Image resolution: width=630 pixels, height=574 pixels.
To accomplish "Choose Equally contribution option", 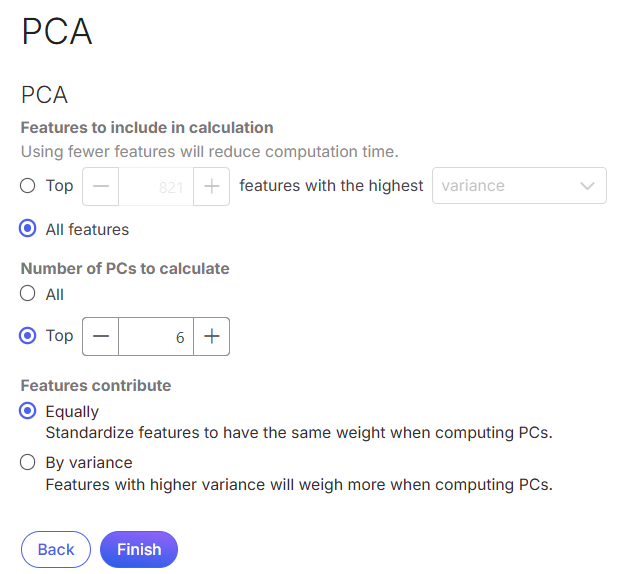I will [x=28, y=411].
